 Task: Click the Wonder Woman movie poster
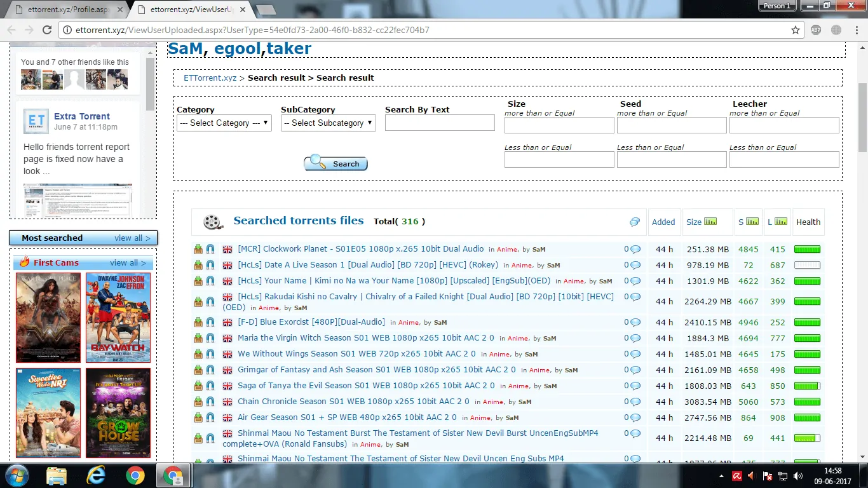48,318
